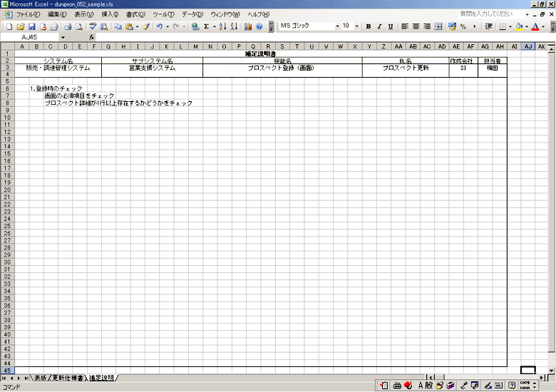
Task: Click the vertical scrollbar down arrow
Action: pos(552,371)
